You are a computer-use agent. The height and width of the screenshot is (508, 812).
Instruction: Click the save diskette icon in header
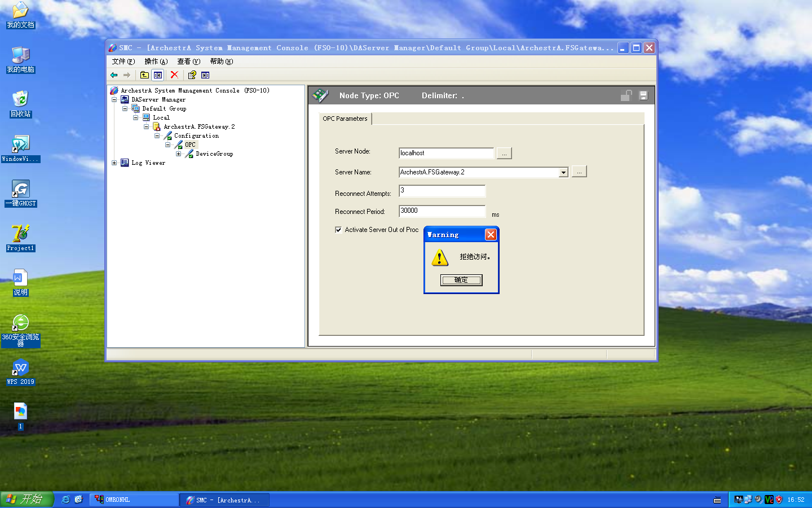click(x=643, y=95)
